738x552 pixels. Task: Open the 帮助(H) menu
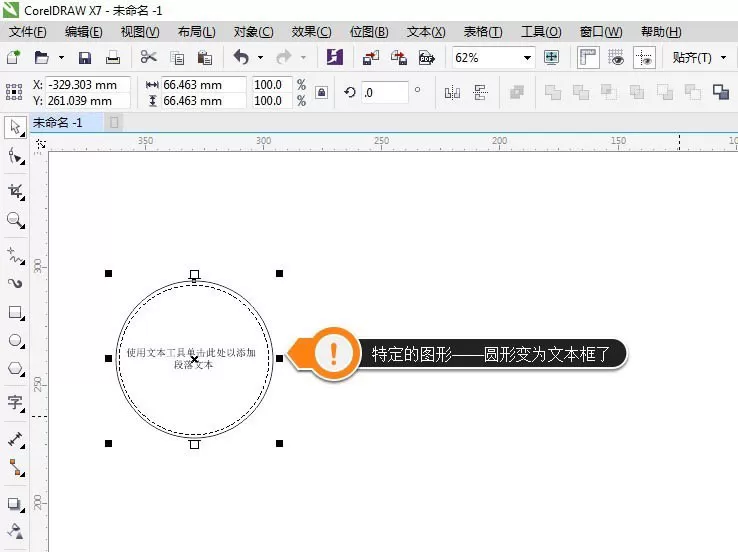[661, 32]
